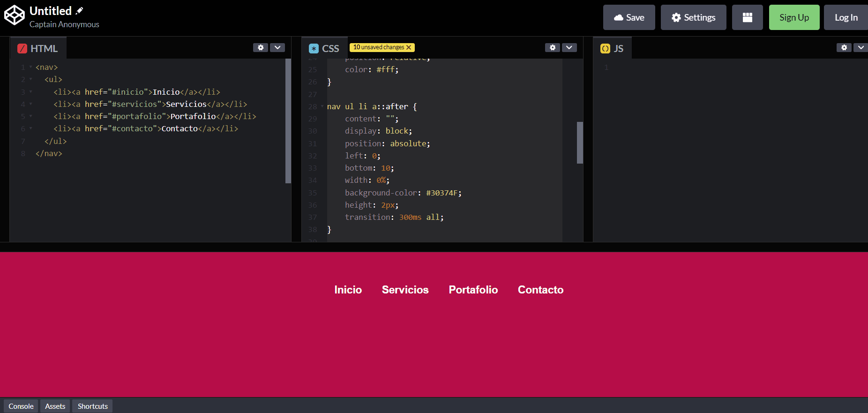Screen dimensions: 868x413
Task: Open pen Settings
Action: click(693, 17)
